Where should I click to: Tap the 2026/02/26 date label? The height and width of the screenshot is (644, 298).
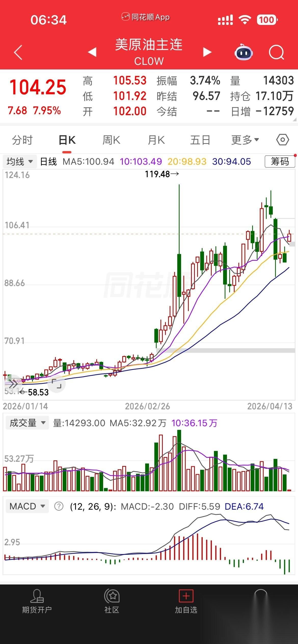coord(147,406)
